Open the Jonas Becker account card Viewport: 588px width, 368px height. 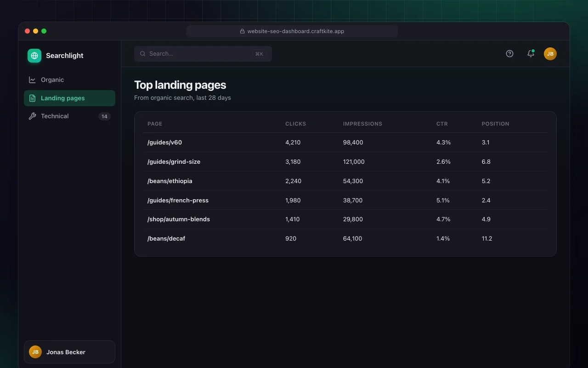coord(69,352)
